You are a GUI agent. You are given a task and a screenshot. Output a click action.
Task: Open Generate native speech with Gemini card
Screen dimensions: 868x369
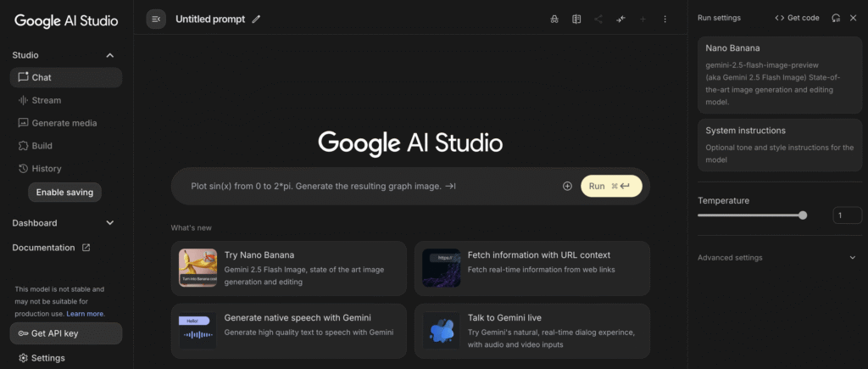tap(288, 331)
